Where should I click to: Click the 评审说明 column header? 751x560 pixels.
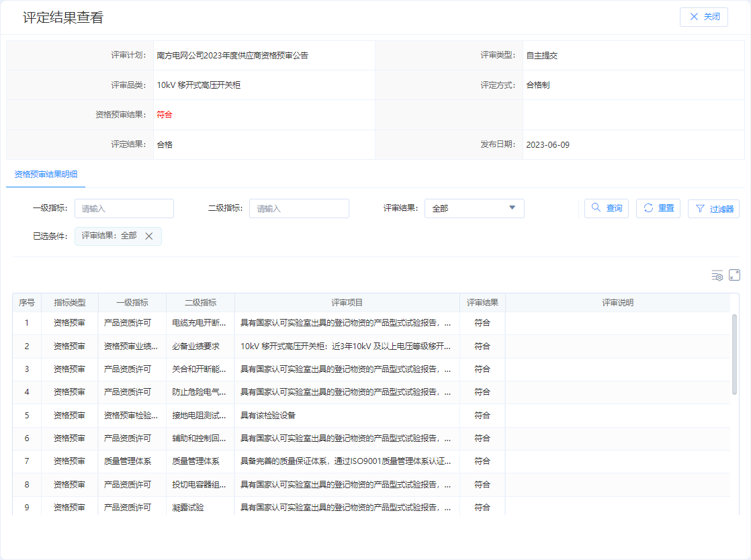click(x=617, y=303)
